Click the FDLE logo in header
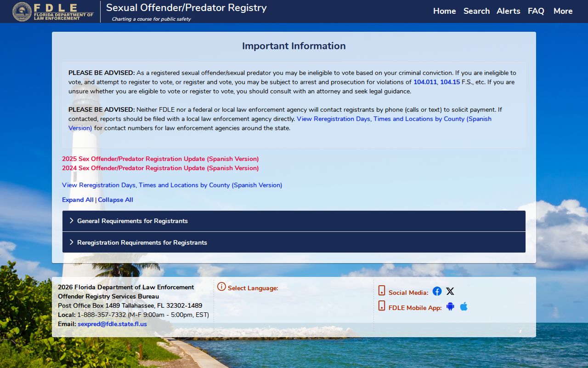 click(x=53, y=11)
